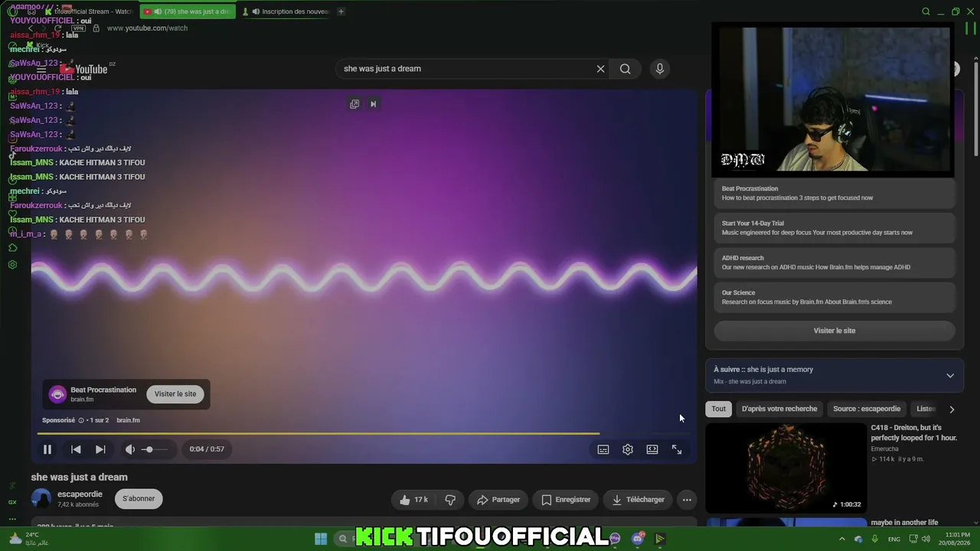Show more filter chips with the right arrow
This screenshot has height=551, width=980.
[952, 409]
